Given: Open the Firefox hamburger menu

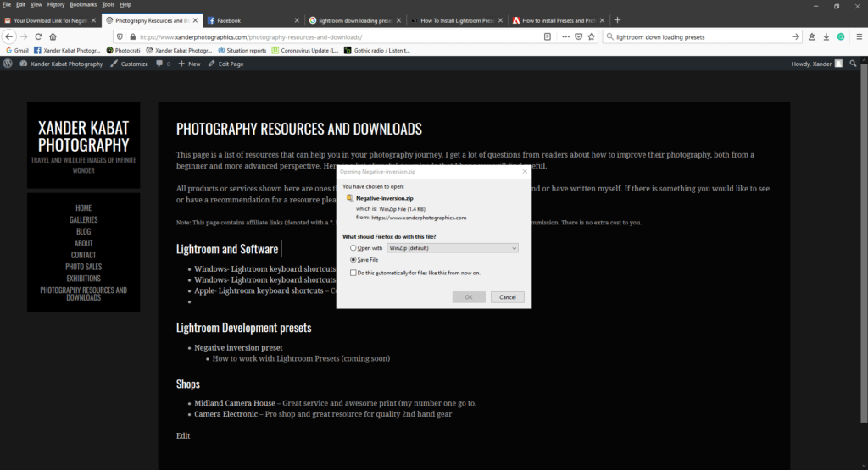Looking at the screenshot, I should click(x=859, y=36).
